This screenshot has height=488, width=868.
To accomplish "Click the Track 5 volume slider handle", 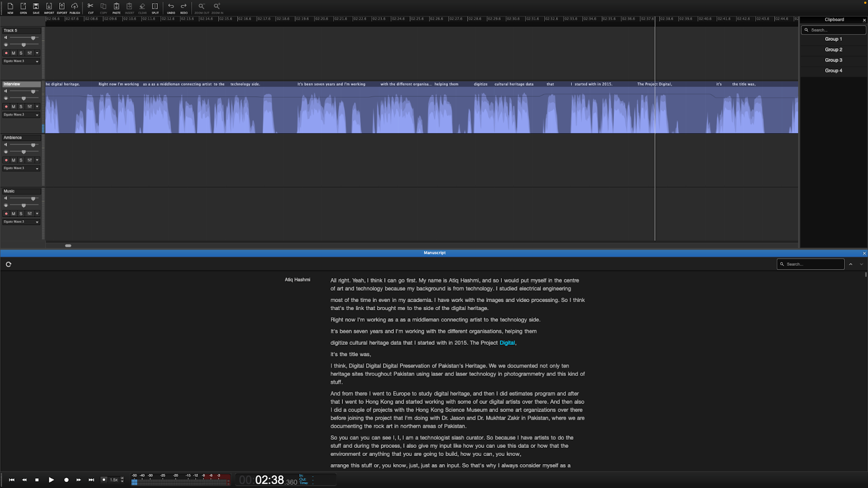I will click(x=33, y=38).
